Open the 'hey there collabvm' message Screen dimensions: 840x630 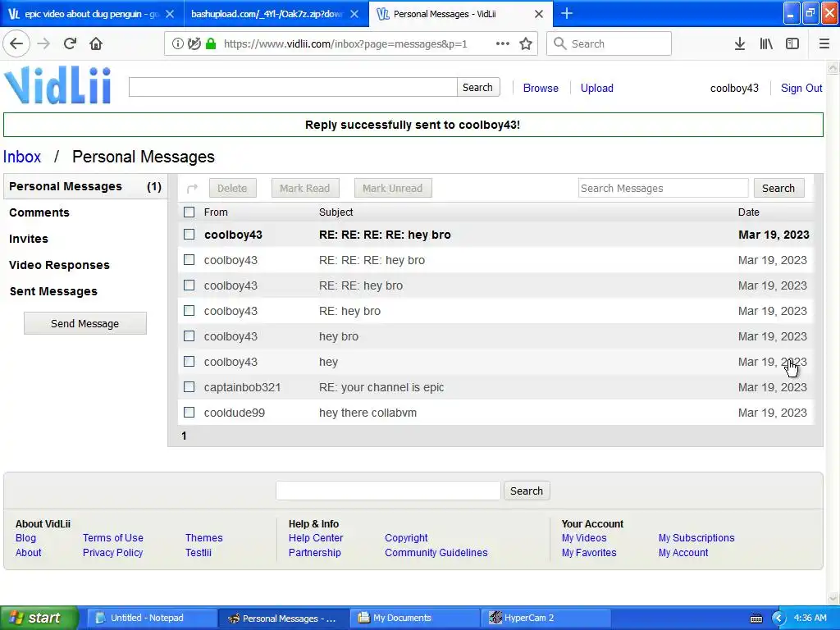368,413
